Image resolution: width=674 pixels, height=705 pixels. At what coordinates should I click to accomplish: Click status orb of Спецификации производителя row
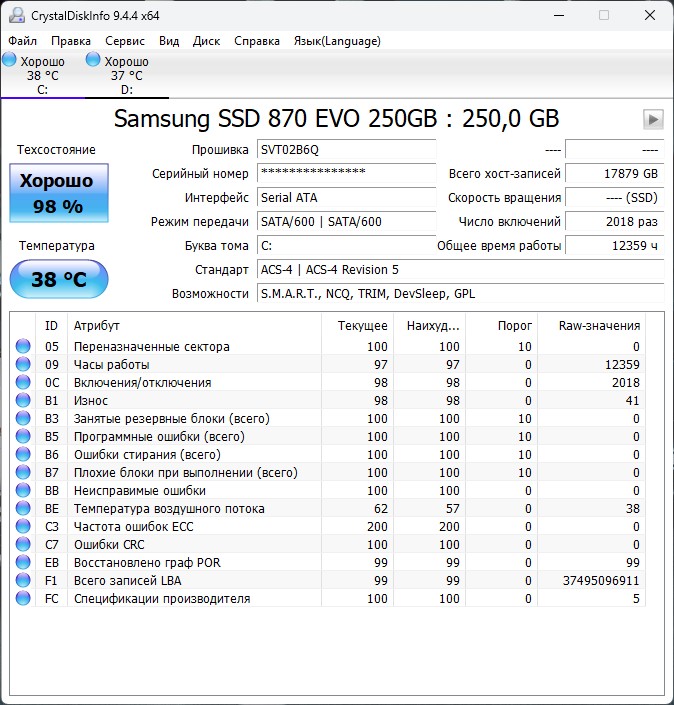point(23,598)
